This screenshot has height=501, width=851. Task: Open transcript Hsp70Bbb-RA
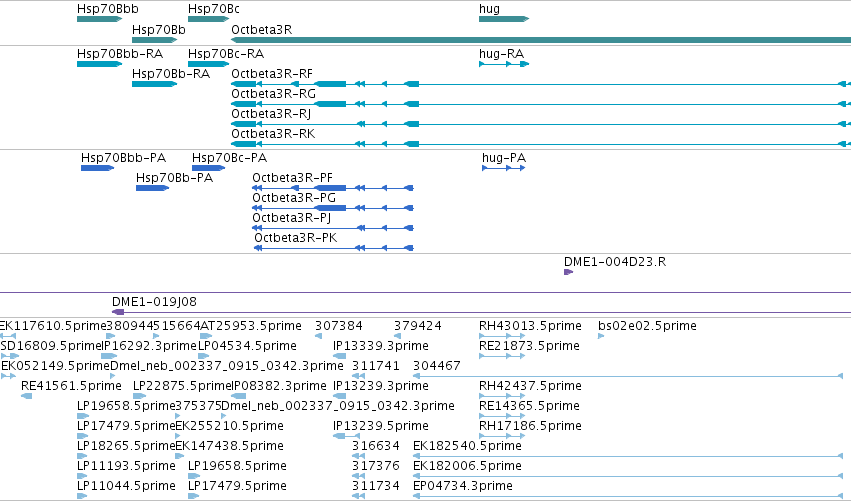pyautogui.click(x=120, y=54)
